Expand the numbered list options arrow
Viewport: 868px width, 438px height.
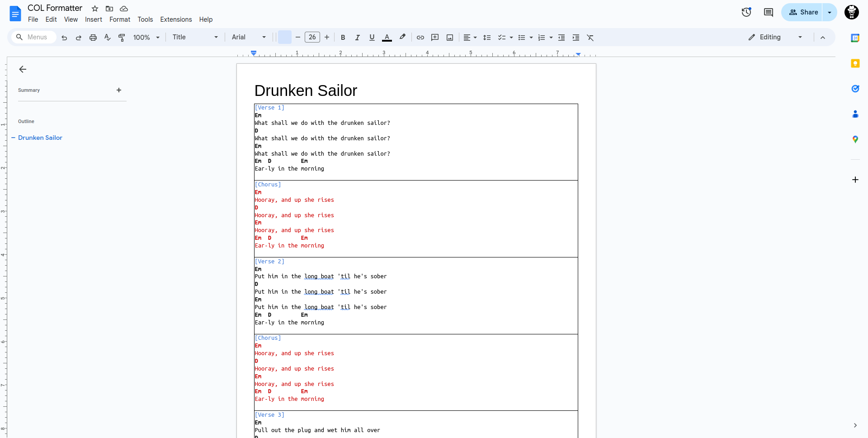click(551, 38)
